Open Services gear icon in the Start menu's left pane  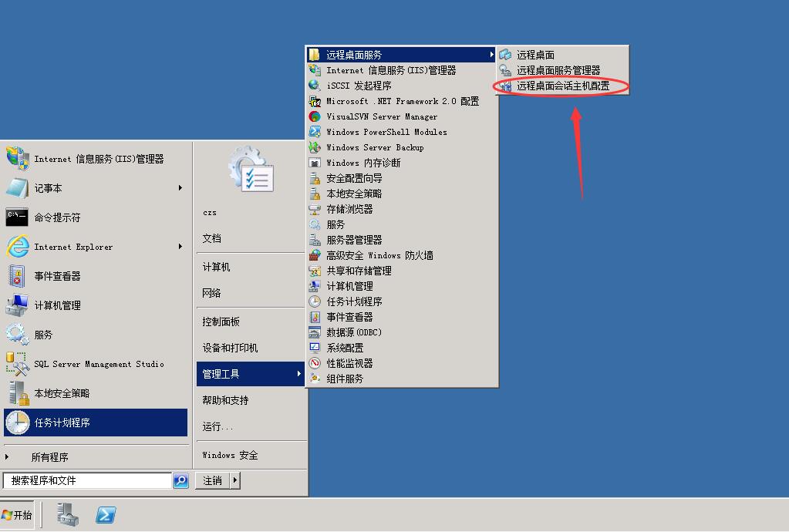pyautogui.click(x=17, y=335)
